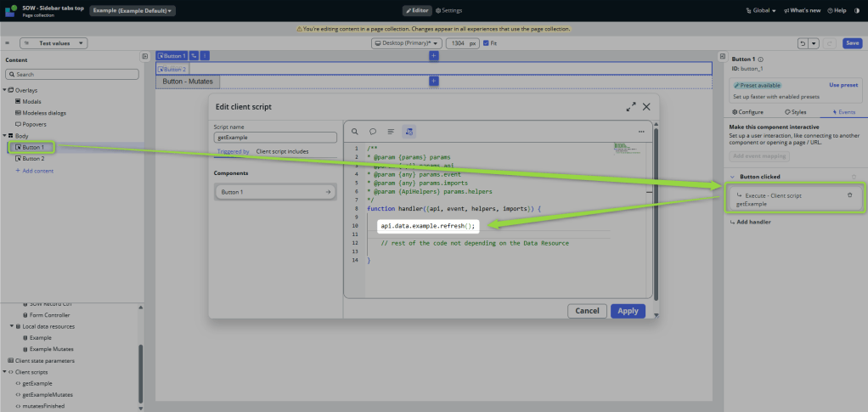Click the code minimap in script editor
This screenshot has width=868, height=412.
pyautogui.click(x=626, y=147)
